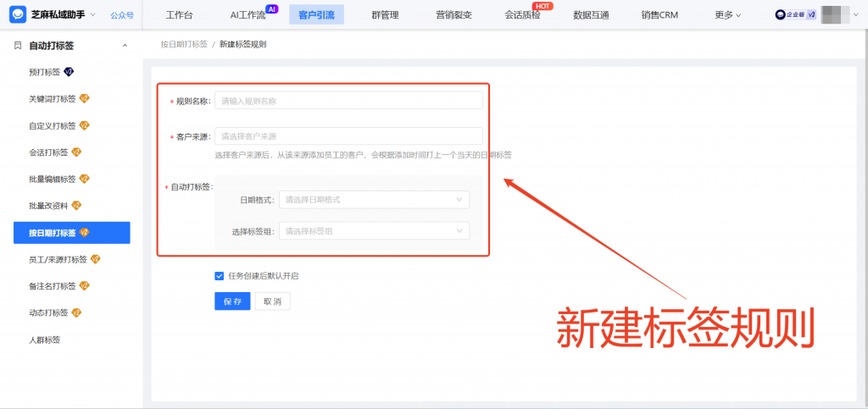The height and width of the screenshot is (409, 868).
Task: Go to the 会话质检 tab
Action: 522,15
